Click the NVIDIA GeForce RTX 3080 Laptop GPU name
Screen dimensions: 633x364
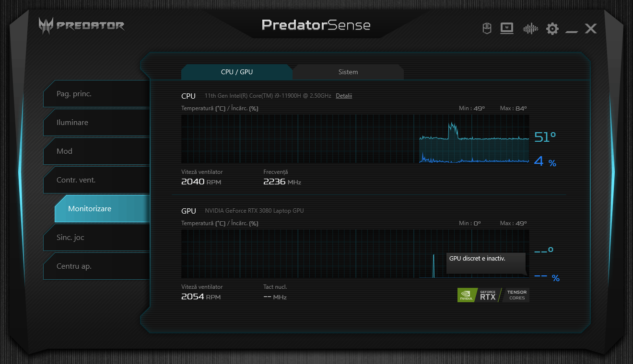[254, 211]
